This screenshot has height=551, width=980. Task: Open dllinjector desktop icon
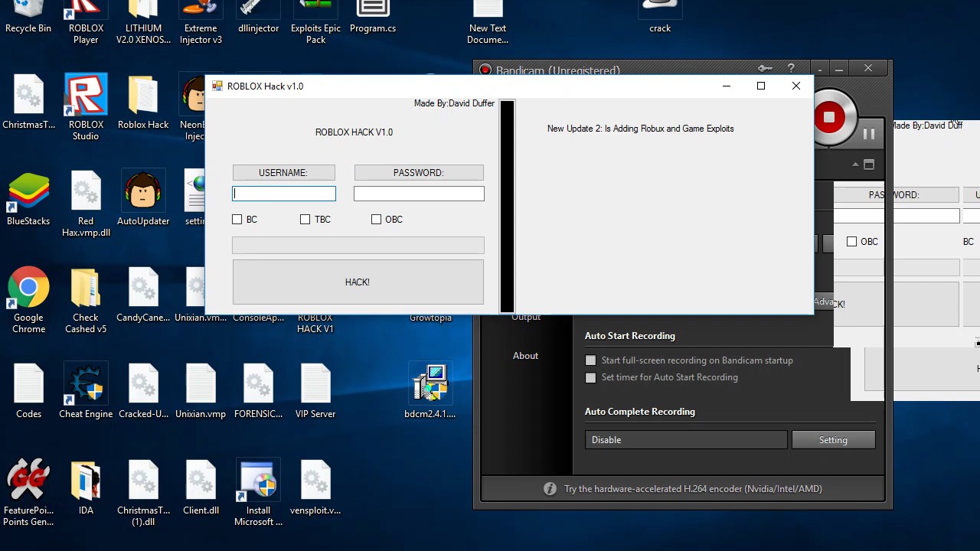[x=258, y=17]
